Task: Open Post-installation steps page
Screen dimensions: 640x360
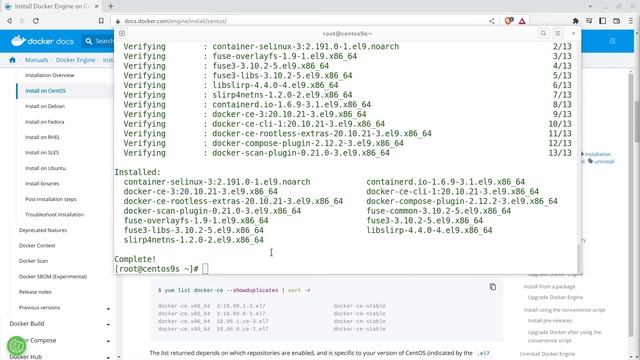Action: 51,199
